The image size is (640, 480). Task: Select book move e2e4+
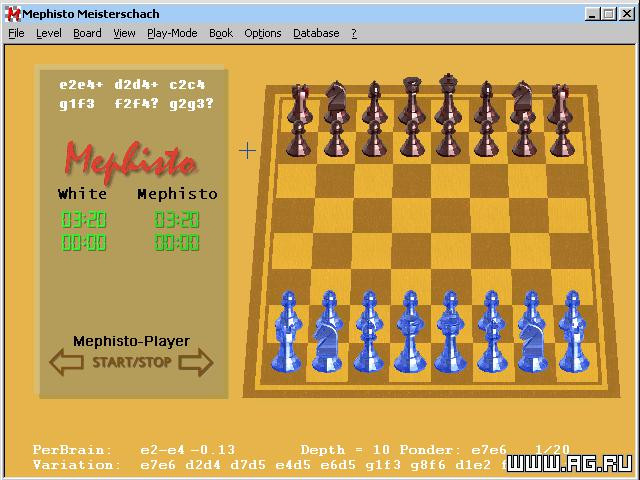point(81,85)
